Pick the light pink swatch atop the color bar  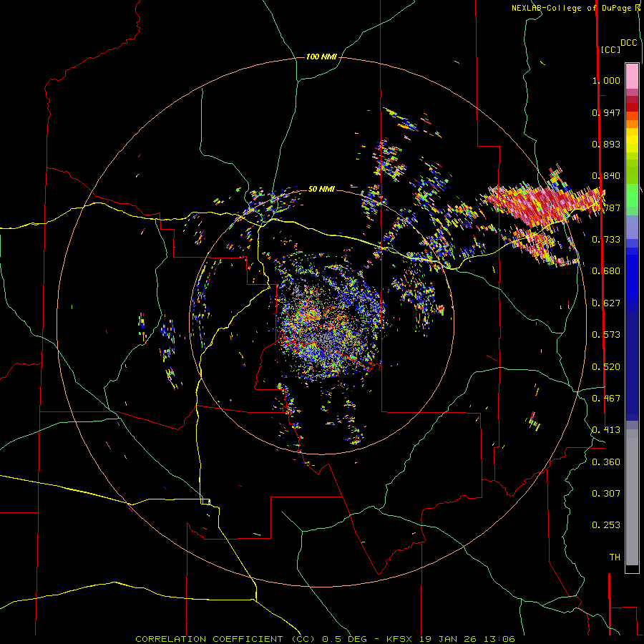click(x=632, y=77)
